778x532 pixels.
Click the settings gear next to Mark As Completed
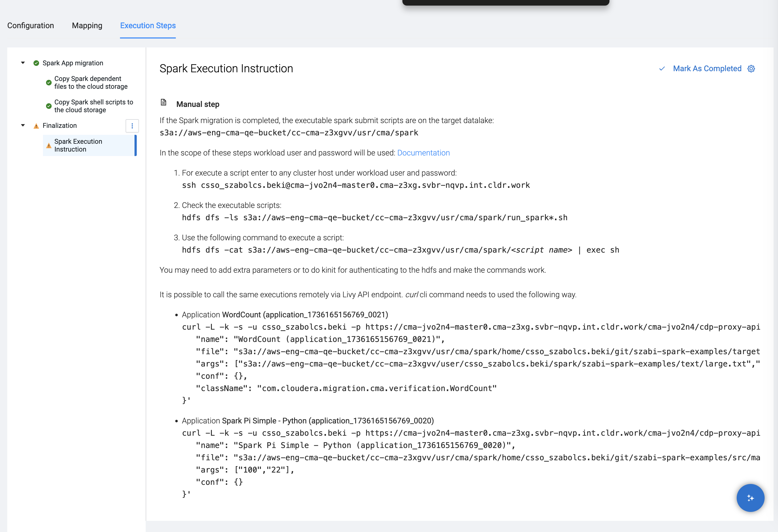click(751, 69)
